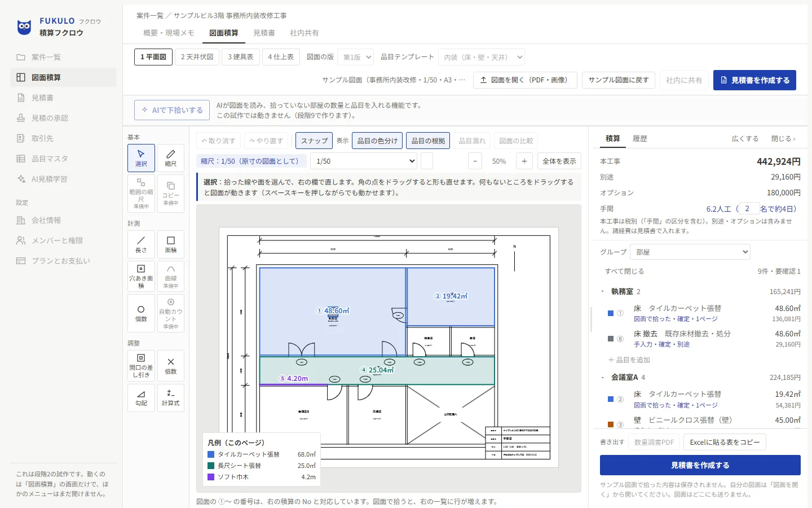Click 図面を開く（PDF・画像） button
The image size is (812, 508).
524,80
